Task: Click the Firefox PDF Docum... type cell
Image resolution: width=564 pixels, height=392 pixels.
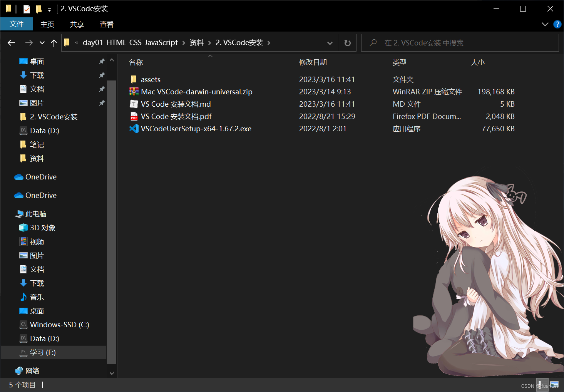Action: point(427,116)
